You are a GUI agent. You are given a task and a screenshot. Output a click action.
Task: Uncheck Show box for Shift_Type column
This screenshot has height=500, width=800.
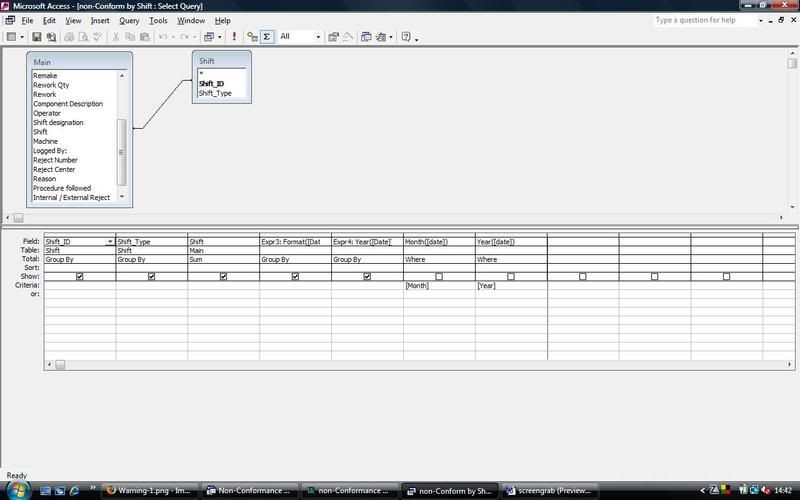point(152,277)
